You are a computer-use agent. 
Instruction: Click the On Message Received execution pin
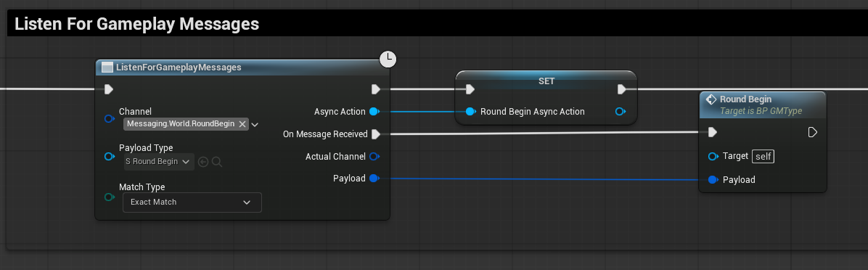tap(376, 134)
